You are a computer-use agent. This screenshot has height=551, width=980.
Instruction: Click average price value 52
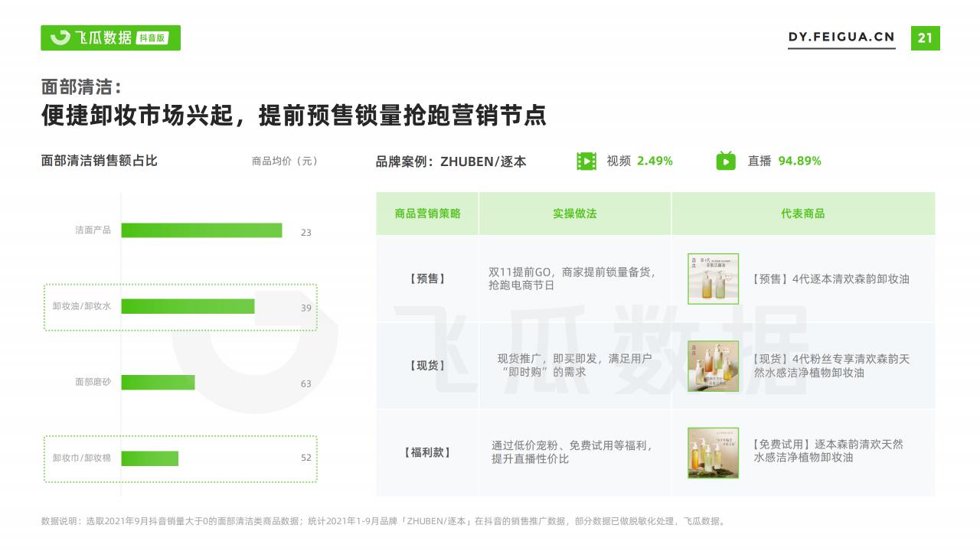click(306, 458)
